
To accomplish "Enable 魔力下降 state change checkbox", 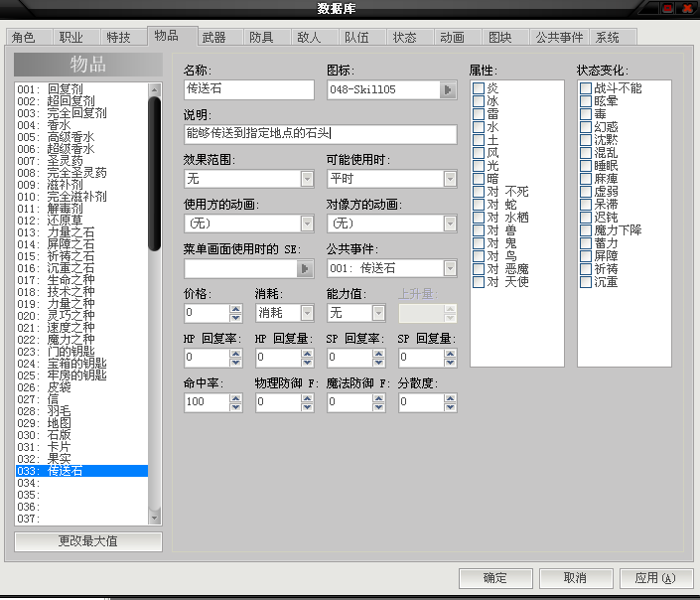I will pos(586,230).
